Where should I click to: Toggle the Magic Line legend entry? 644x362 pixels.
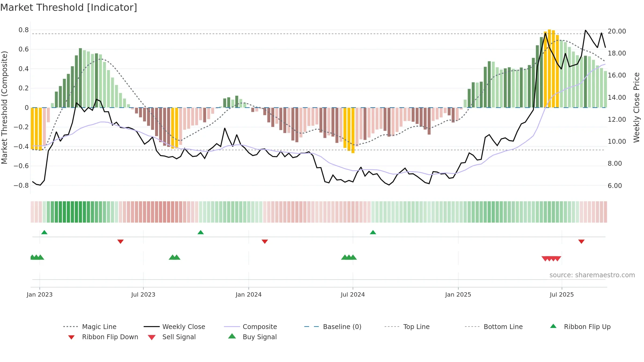click(90, 327)
